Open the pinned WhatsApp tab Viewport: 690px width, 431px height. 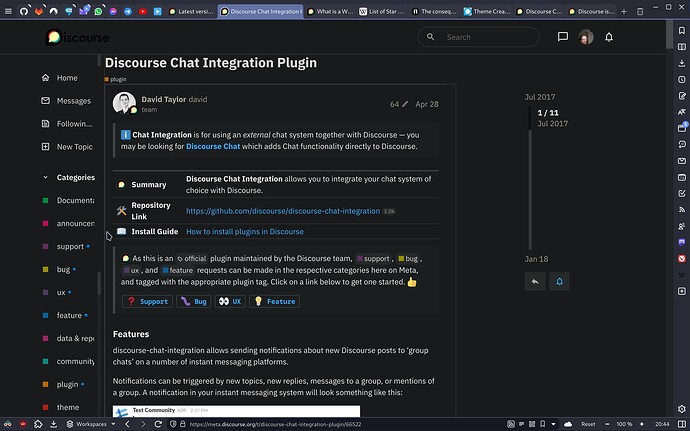tap(98, 11)
